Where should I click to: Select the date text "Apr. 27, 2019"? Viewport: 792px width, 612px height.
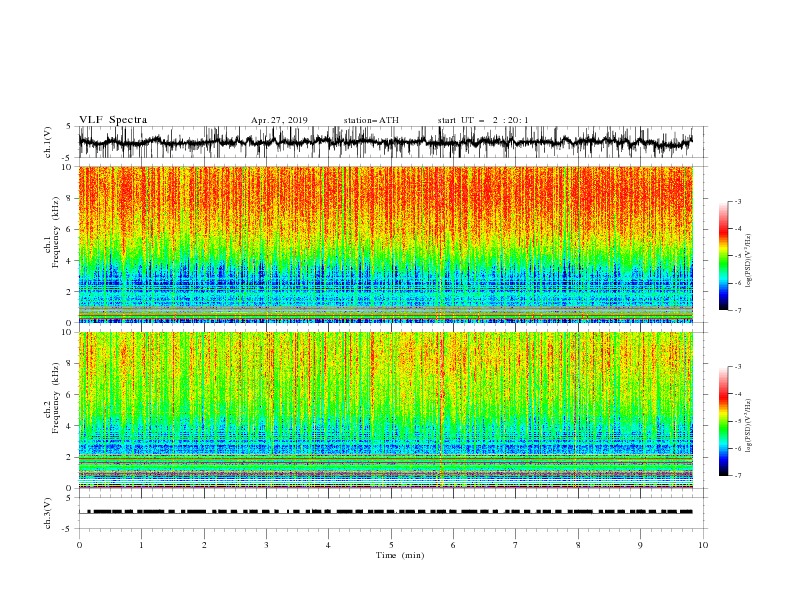279,120
